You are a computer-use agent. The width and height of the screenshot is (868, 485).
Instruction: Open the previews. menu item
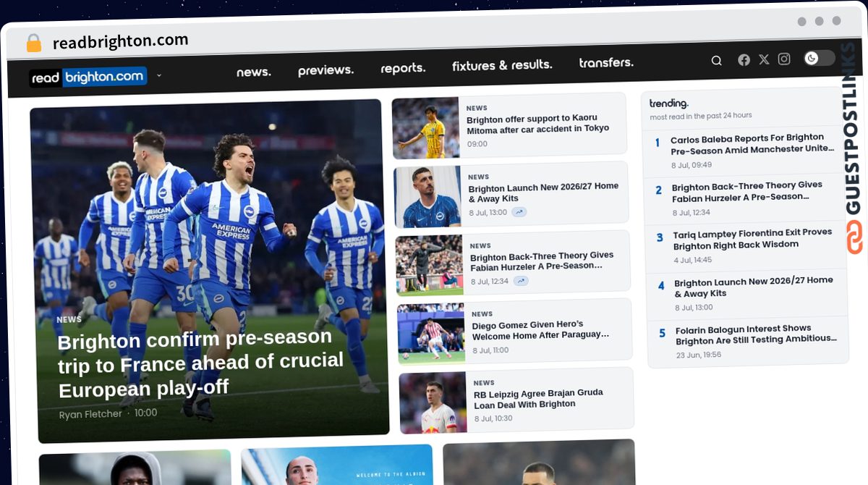pyautogui.click(x=325, y=70)
